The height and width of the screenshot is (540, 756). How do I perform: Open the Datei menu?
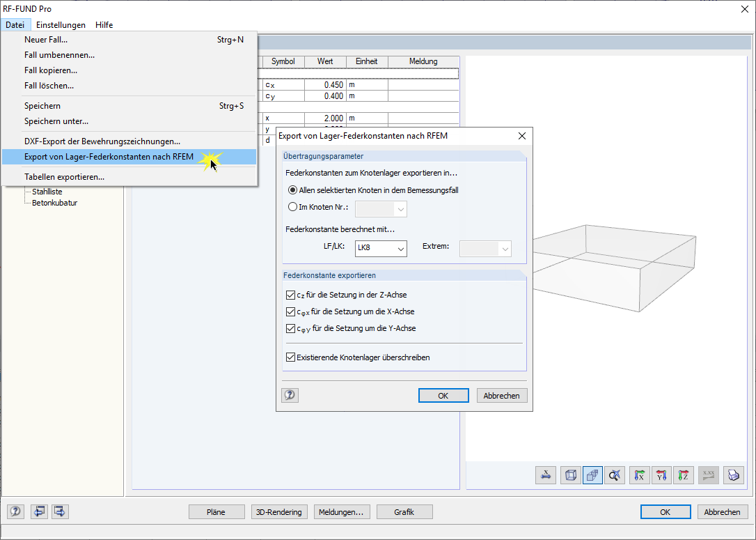[15, 24]
